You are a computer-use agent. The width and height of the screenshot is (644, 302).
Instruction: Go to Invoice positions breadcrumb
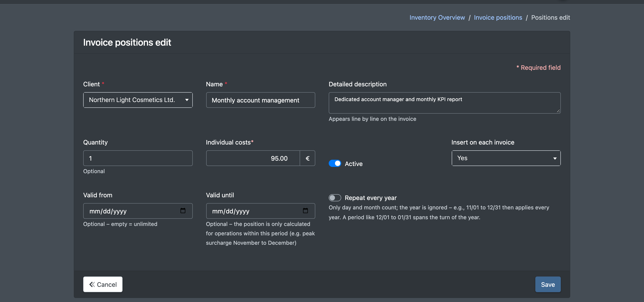498,17
